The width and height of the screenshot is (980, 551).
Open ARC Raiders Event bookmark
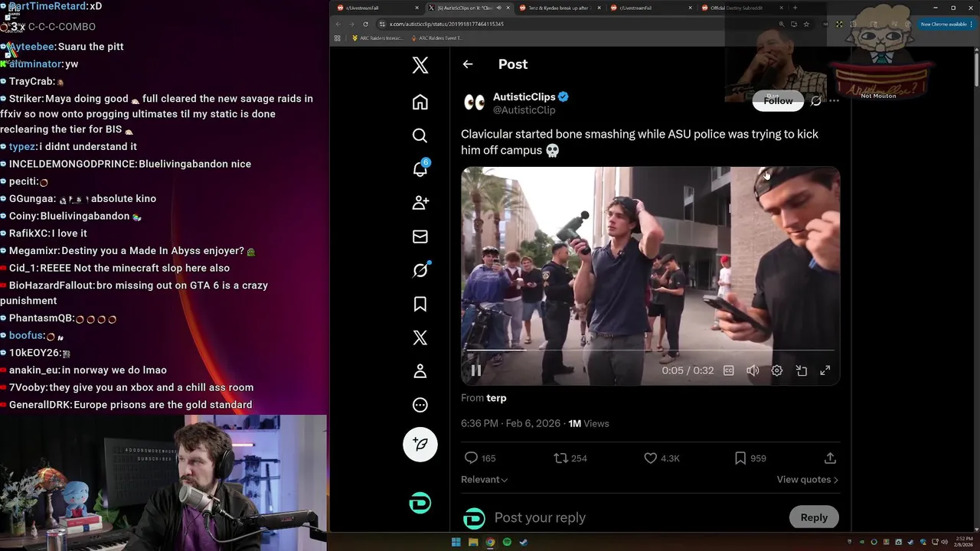click(437, 38)
